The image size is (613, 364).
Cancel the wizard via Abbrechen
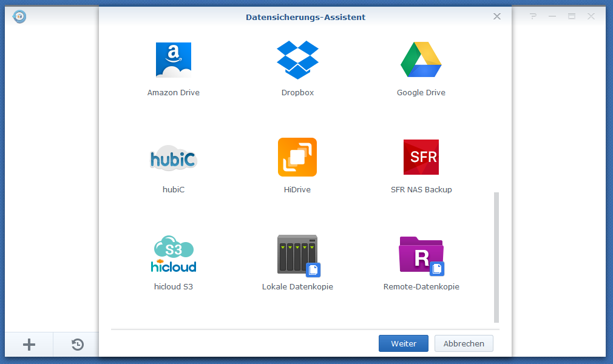(x=463, y=343)
